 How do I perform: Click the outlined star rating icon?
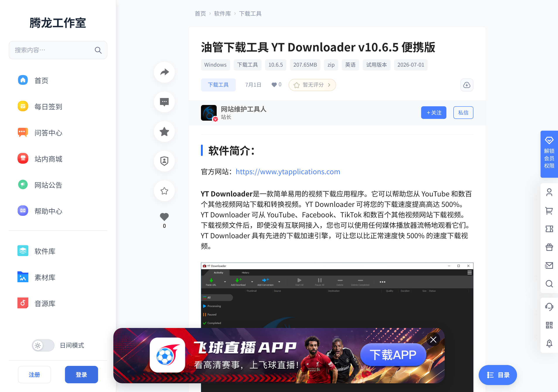tap(164, 191)
